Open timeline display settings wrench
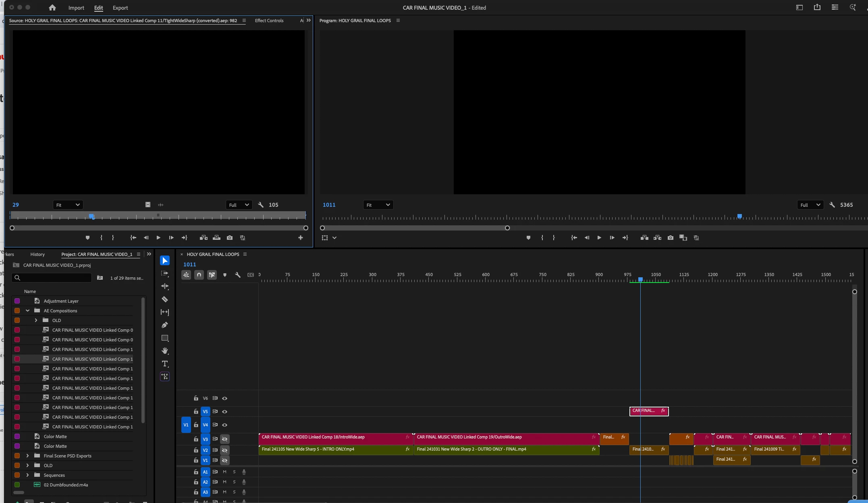The width and height of the screenshot is (868, 503). click(238, 275)
